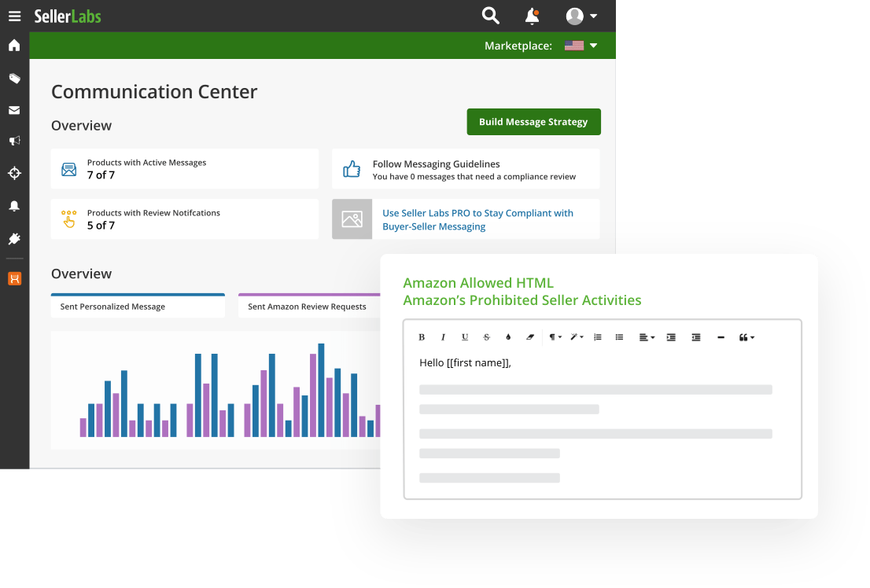This screenshot has width=870, height=588.
Task: Open Products with Active Messages card
Action: (x=185, y=169)
